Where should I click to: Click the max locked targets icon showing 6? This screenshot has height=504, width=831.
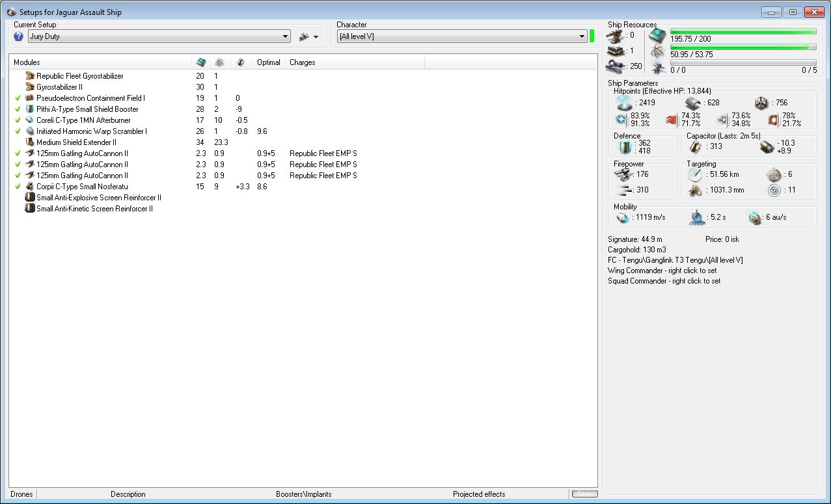coord(773,174)
